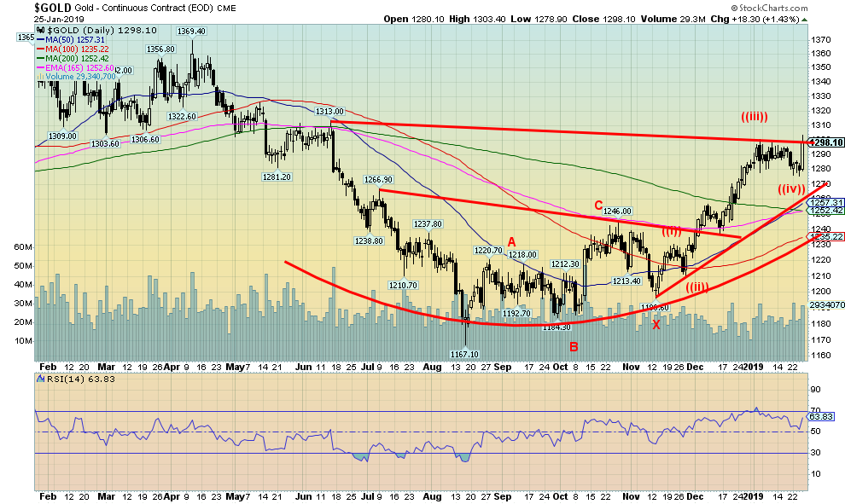Click the 1298.10 current price tag
The width and height of the screenshot is (845, 504).
(825, 142)
